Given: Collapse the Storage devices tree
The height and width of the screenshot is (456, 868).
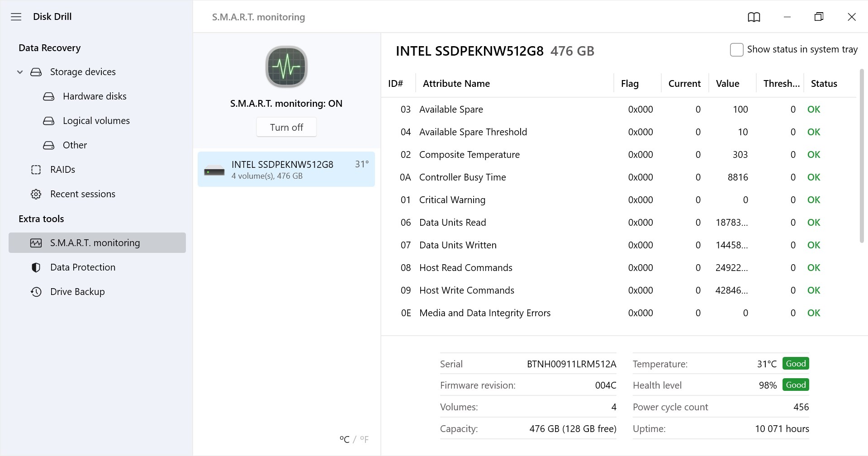Looking at the screenshot, I should pos(20,72).
